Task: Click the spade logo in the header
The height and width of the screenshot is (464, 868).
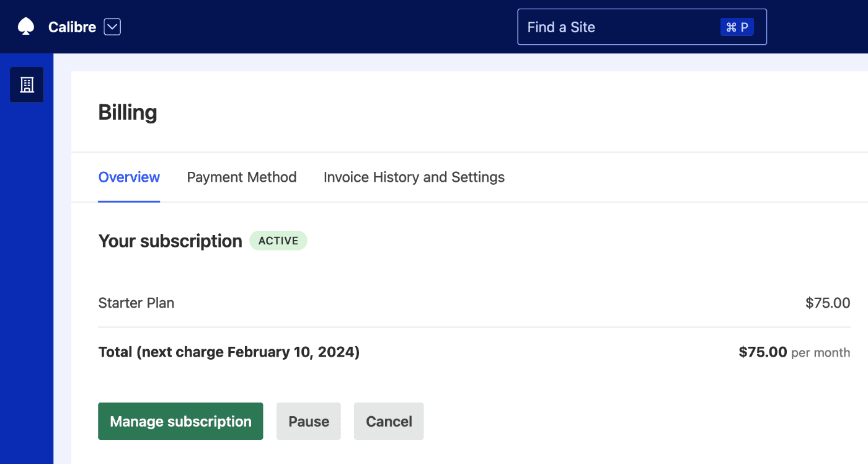Action: click(x=25, y=26)
